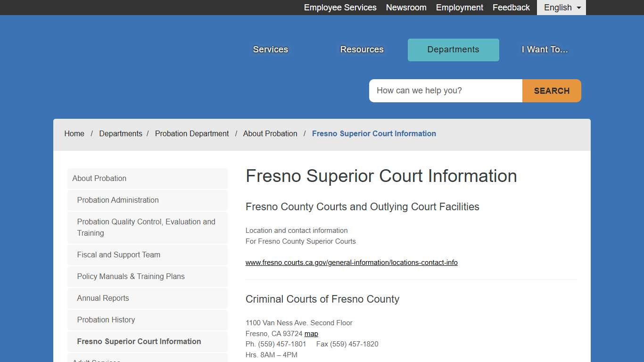Open the I Want To... dropdown
Viewport: 644px width, 362px height.
tap(545, 49)
